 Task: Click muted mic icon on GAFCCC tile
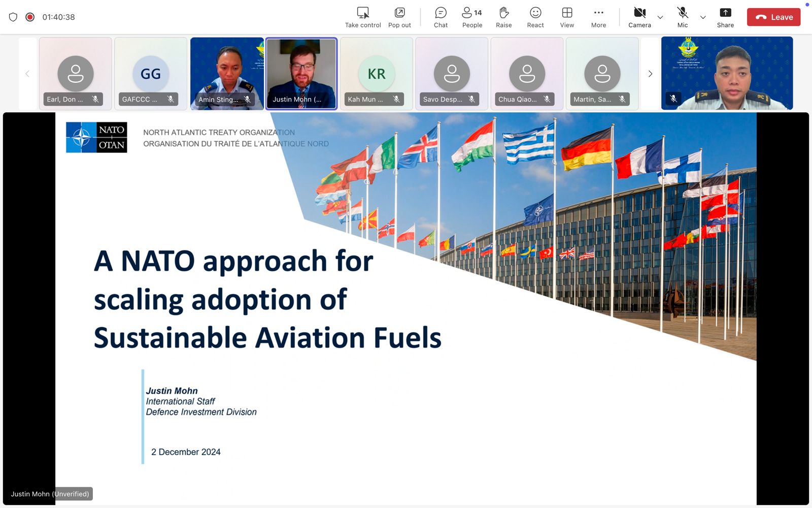pos(171,99)
